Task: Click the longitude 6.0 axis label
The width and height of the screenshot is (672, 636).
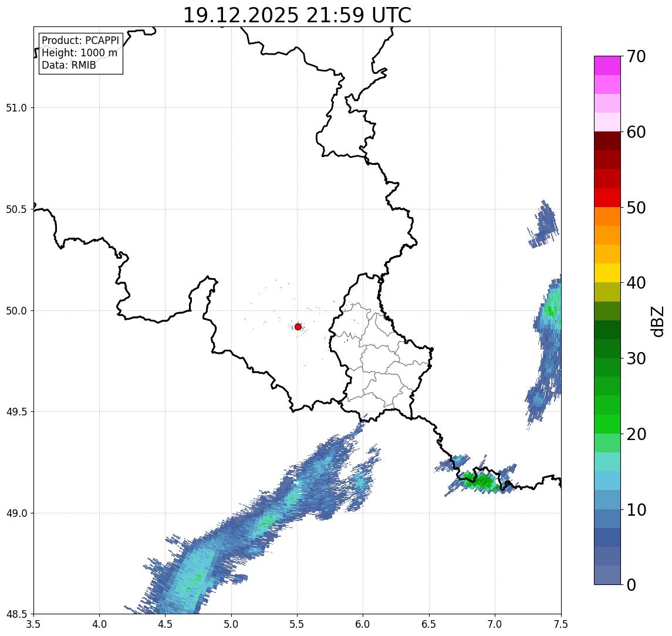Action: 363,624
